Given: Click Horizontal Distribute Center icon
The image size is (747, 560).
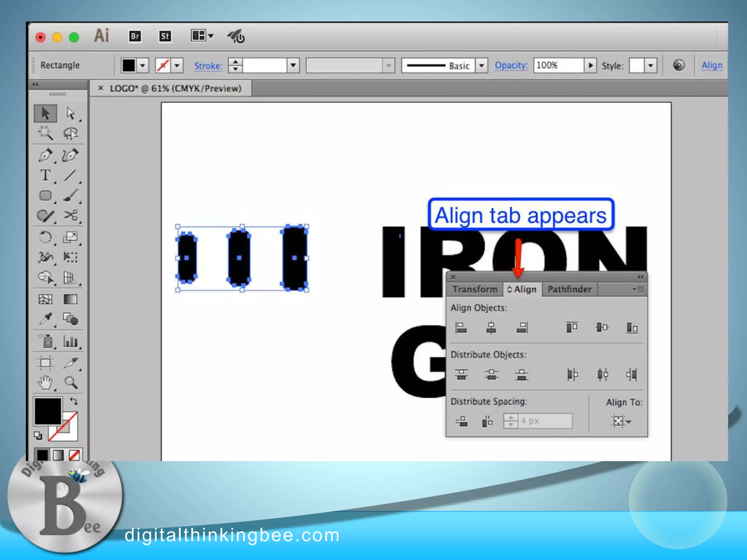Looking at the screenshot, I should 603,374.
